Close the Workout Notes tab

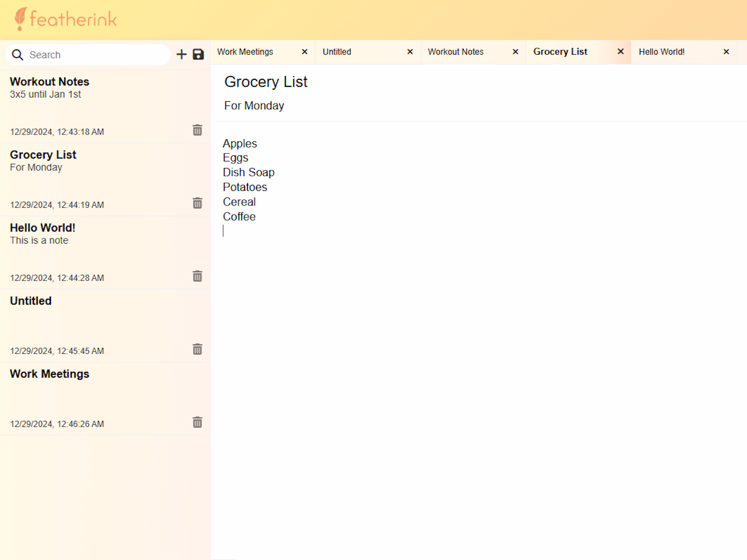515,52
